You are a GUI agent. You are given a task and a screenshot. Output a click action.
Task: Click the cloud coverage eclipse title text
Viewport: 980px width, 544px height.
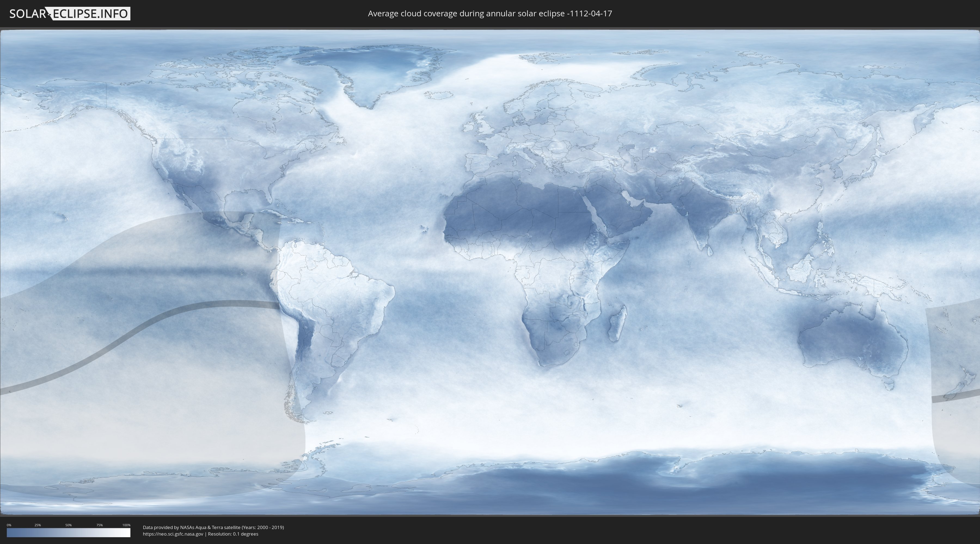(x=490, y=14)
